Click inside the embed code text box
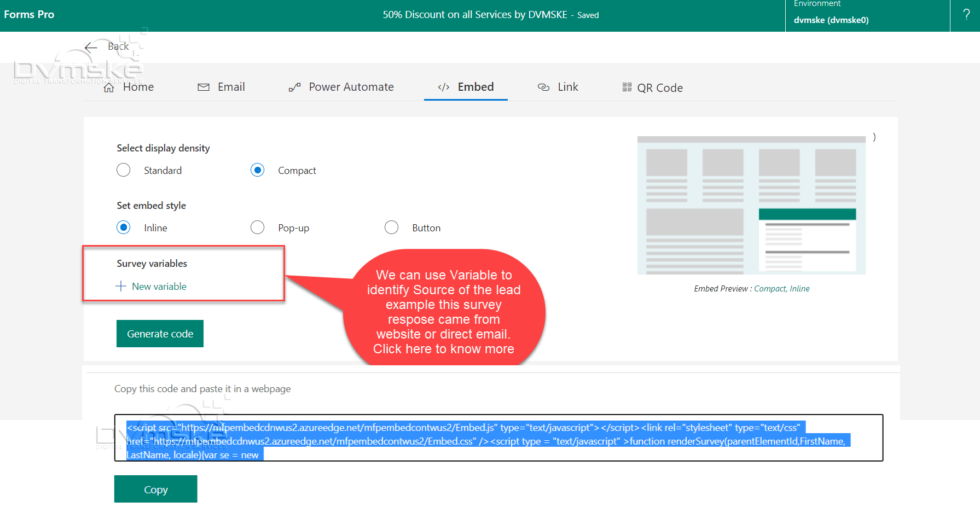 pos(498,437)
